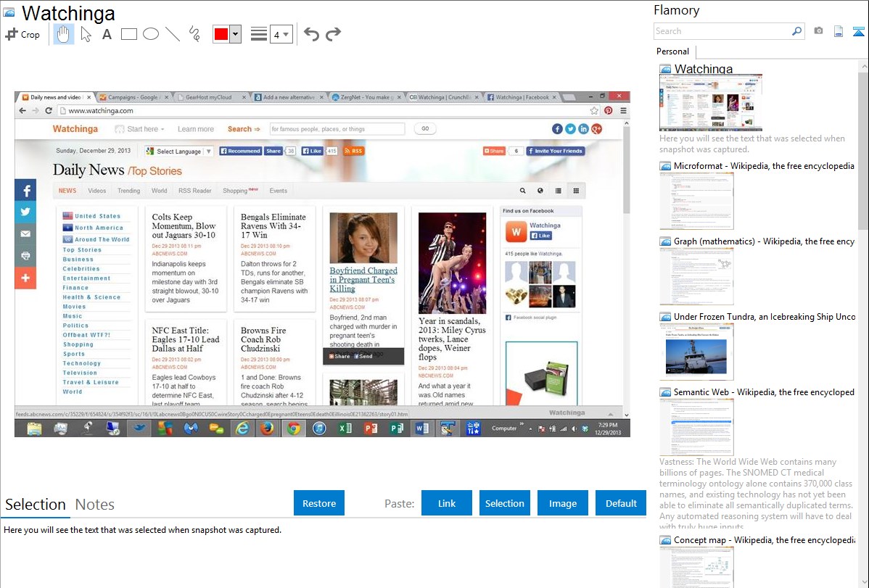Click the Internet Explorer taskbar icon
Image resolution: width=869 pixels, height=588 pixels.
[242, 428]
